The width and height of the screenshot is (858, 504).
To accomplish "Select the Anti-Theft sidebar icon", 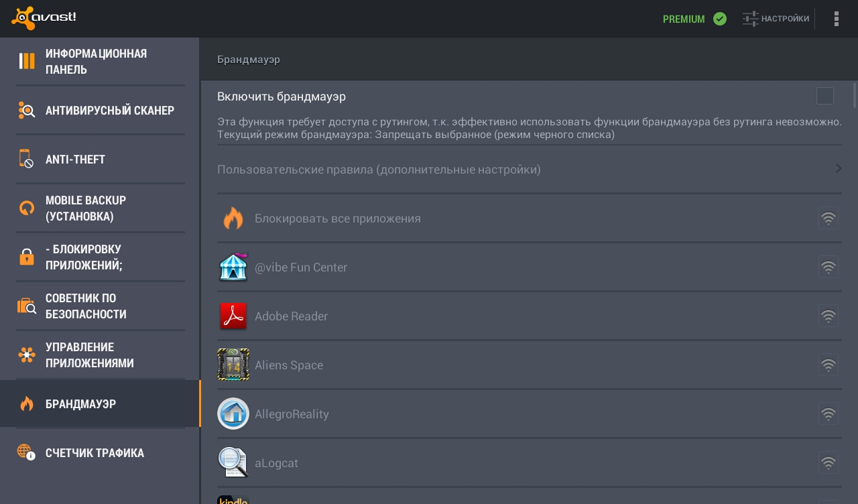I will click(27, 159).
